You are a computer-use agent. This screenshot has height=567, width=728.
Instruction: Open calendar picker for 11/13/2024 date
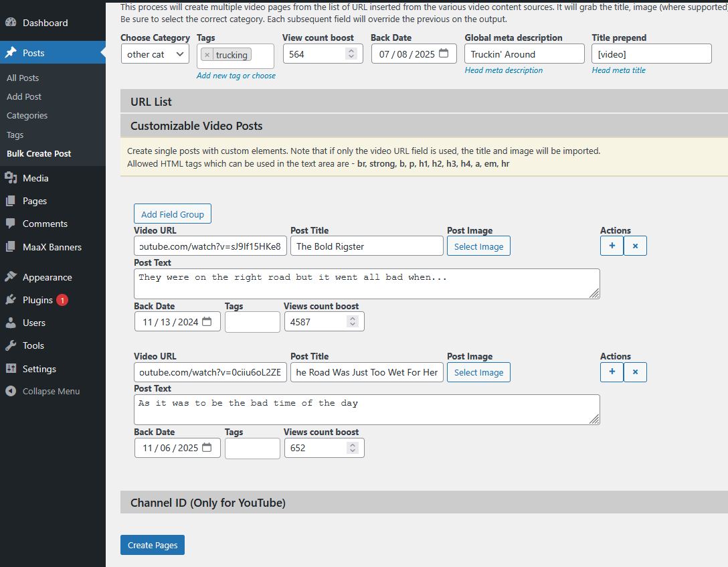pyautogui.click(x=207, y=322)
